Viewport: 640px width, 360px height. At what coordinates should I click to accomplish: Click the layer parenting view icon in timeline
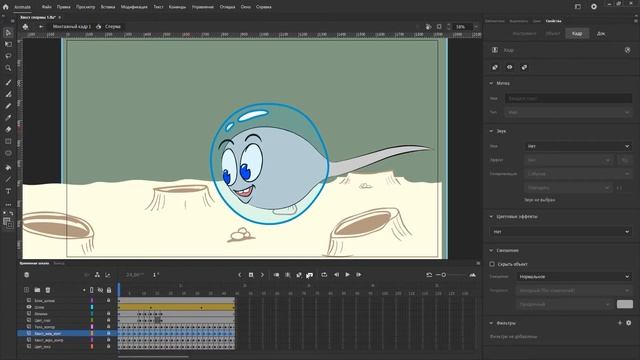(x=97, y=275)
